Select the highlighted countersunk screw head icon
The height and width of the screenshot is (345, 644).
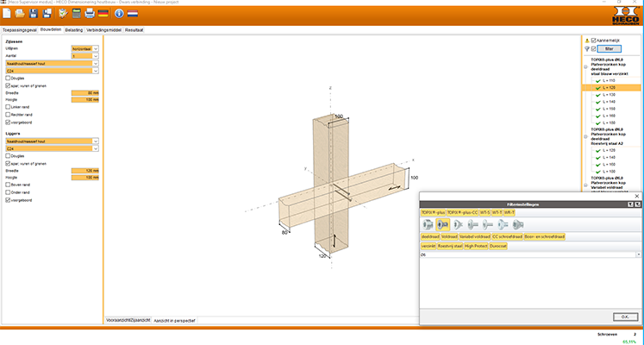(x=443, y=224)
